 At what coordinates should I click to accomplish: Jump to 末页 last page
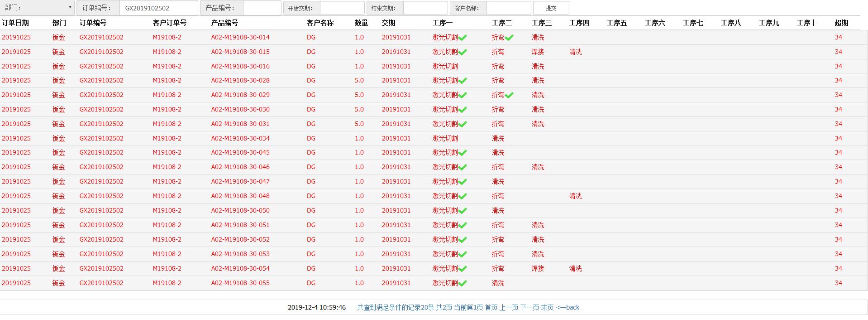click(547, 307)
